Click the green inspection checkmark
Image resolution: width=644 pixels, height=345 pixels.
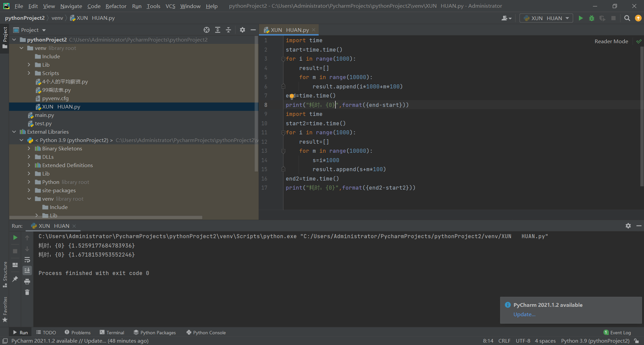pyautogui.click(x=639, y=41)
